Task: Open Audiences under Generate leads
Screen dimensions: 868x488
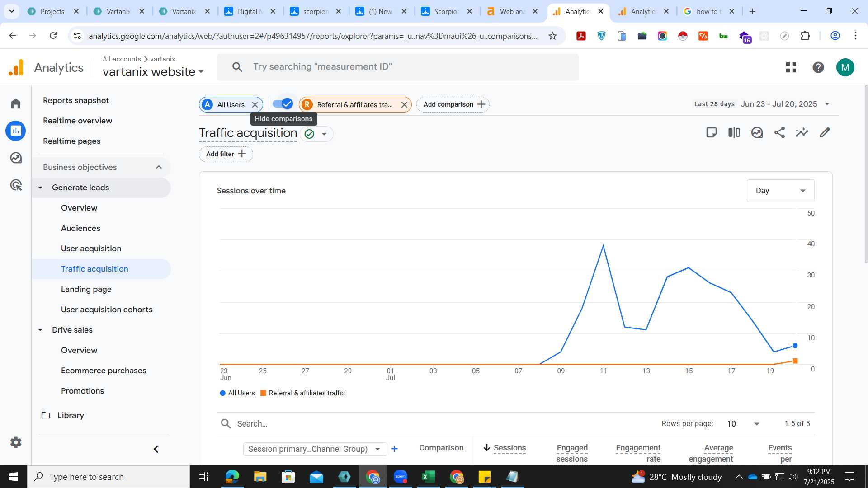Action: click(80, 228)
